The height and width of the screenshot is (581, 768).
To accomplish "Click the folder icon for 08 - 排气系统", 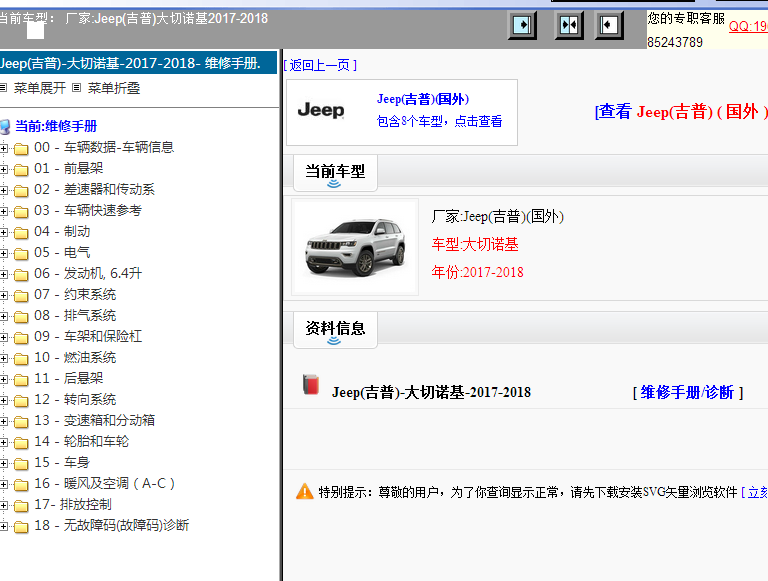I will point(21,316).
